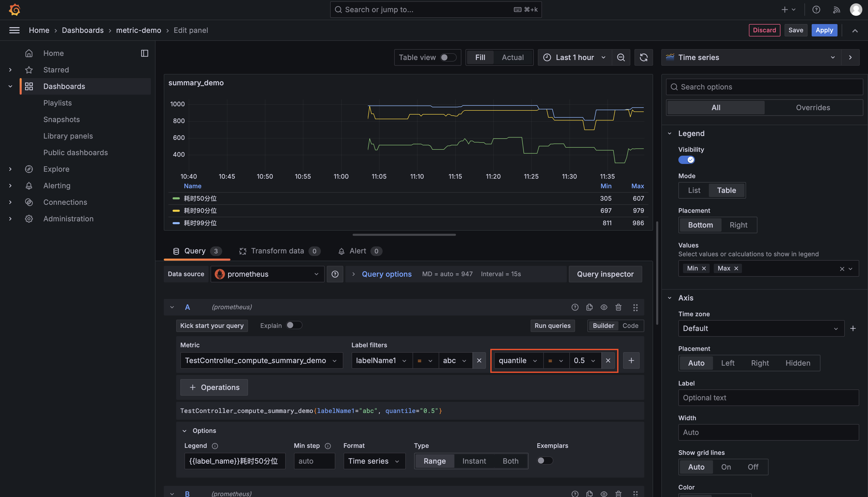The image size is (868, 497).
Task: Enable the Exemplars switch
Action: pos(545,461)
